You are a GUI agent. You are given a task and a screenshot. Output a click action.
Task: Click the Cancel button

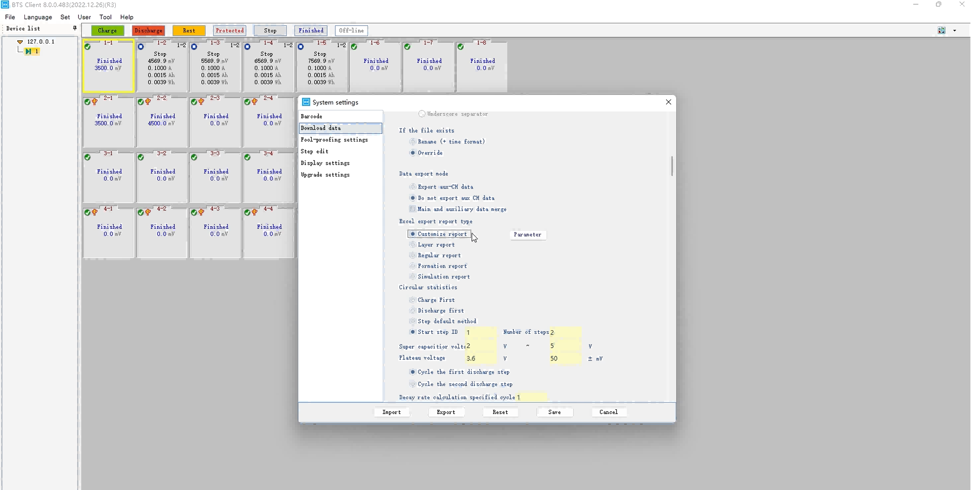point(608,412)
